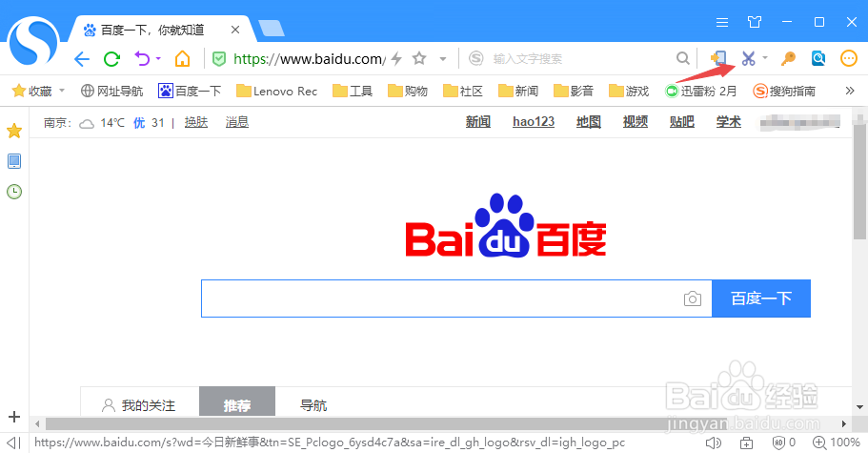Viewport: 868px width, 453px height.
Task: Open Baidu 视频 link
Action: coord(635,122)
